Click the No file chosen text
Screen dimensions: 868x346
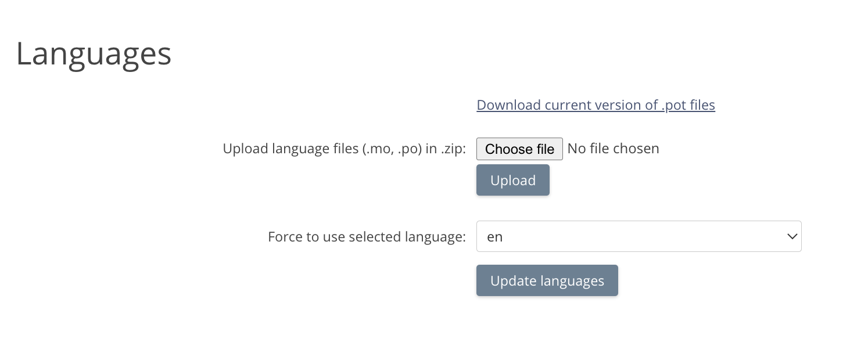613,149
